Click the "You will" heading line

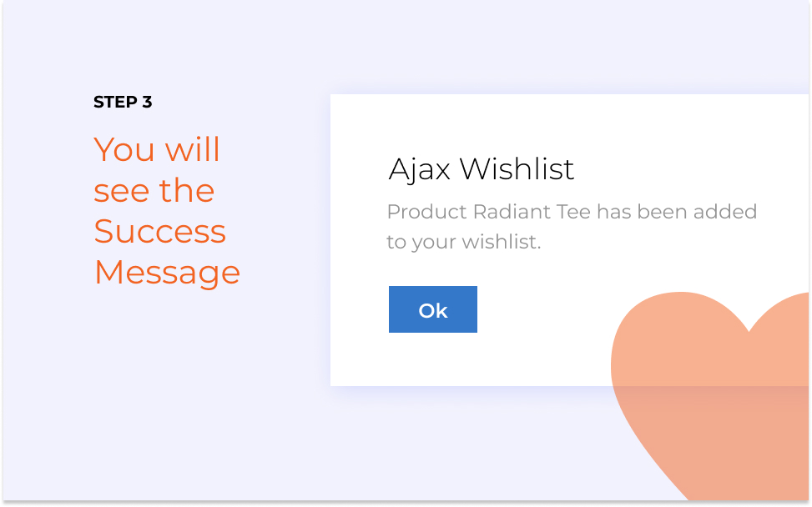coord(157,149)
